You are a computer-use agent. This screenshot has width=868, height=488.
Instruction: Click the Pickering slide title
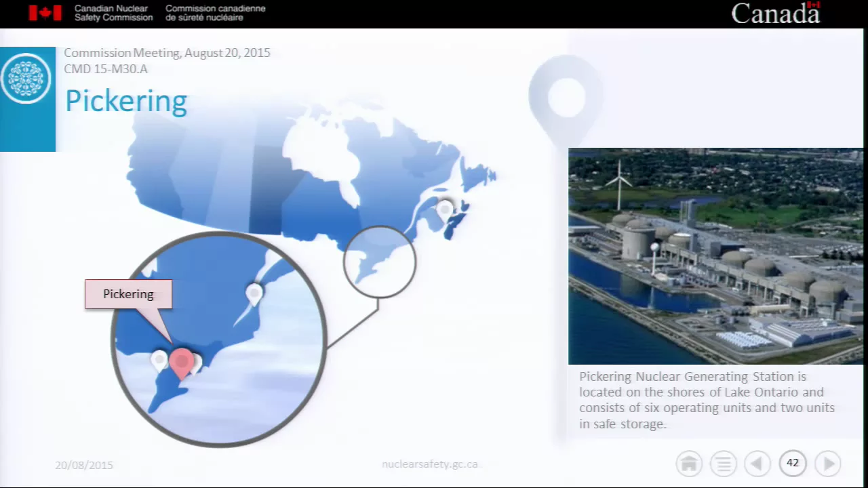pyautogui.click(x=126, y=102)
